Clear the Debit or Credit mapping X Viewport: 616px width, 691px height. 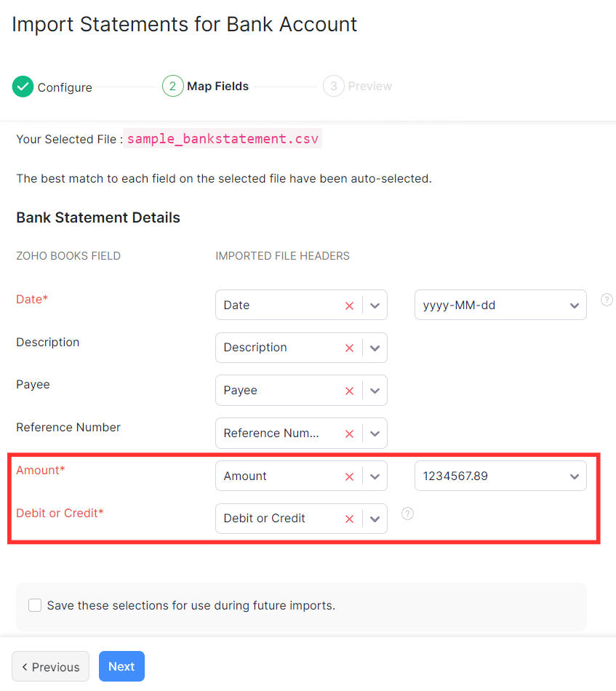[x=349, y=519]
